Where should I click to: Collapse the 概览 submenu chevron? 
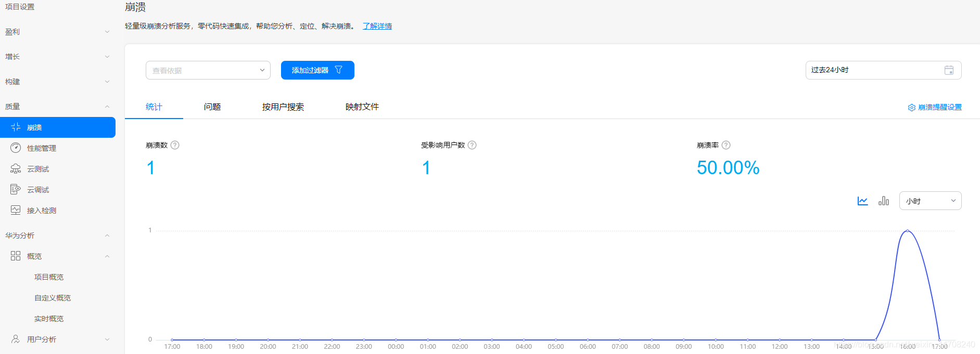click(x=107, y=256)
